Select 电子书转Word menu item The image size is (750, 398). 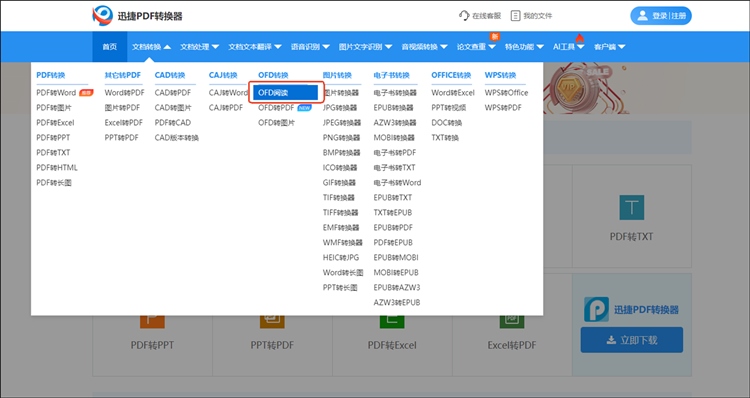pos(397,183)
